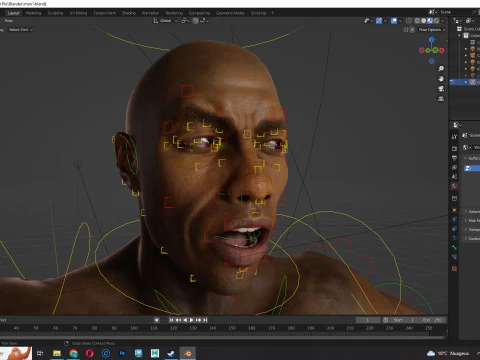Toggle X-ray mode
The width and height of the screenshot is (480, 360).
point(409,21)
